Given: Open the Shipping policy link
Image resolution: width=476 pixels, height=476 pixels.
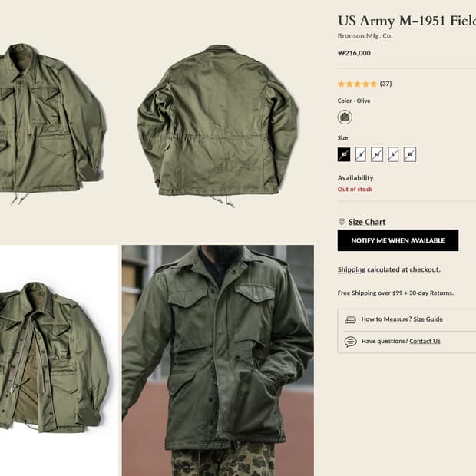Looking at the screenshot, I should (x=352, y=269).
